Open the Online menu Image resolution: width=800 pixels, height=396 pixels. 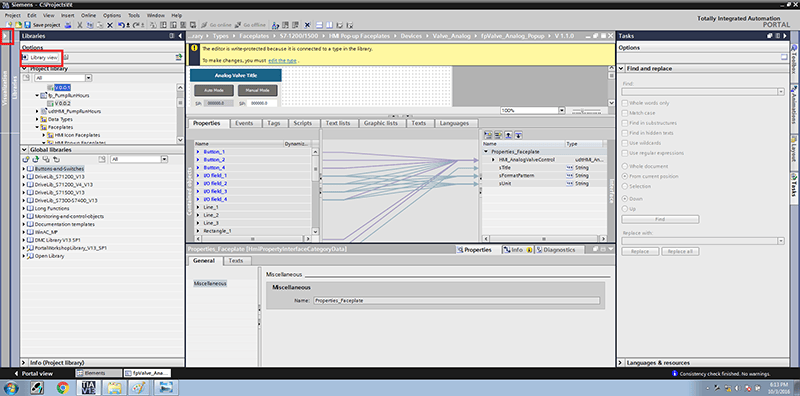pos(88,15)
